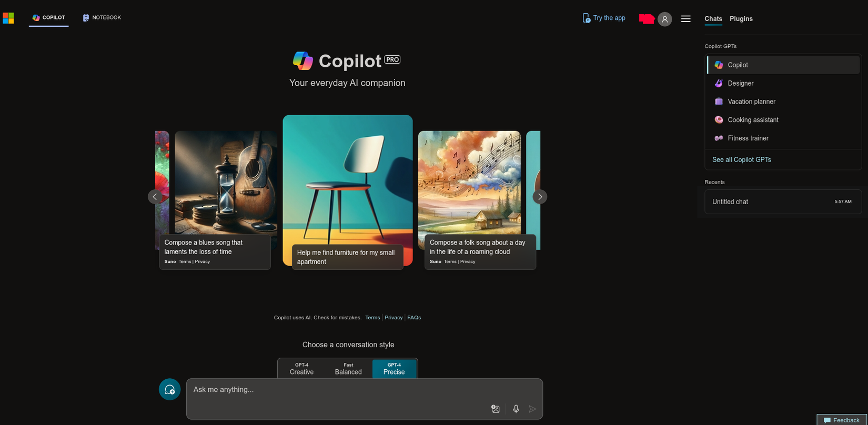The height and width of the screenshot is (425, 868).
Task: Select the Precise conversation style
Action: click(x=394, y=369)
